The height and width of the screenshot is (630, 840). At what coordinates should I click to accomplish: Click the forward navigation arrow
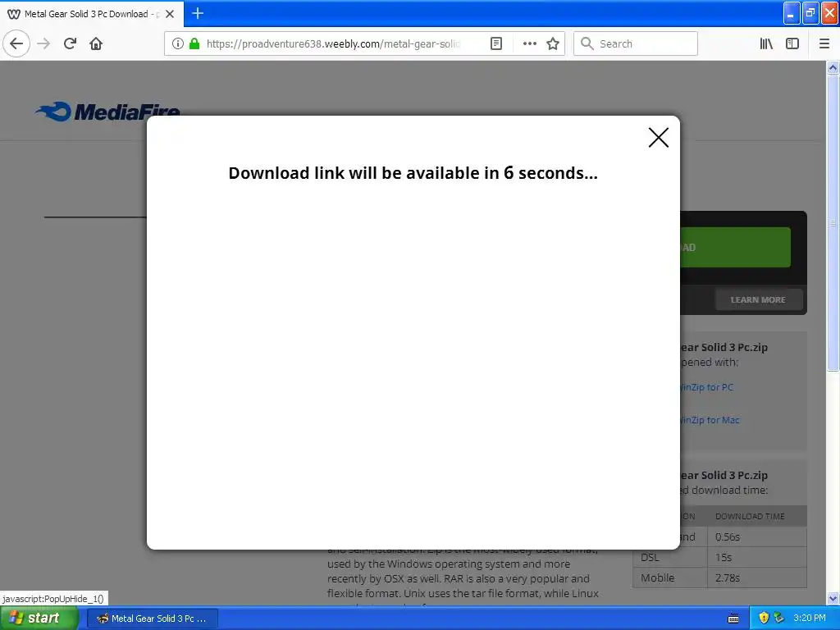pos(43,43)
